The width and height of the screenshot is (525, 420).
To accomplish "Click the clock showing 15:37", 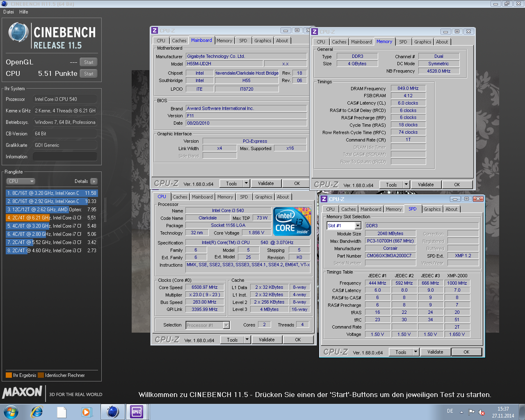I will 503,409.
